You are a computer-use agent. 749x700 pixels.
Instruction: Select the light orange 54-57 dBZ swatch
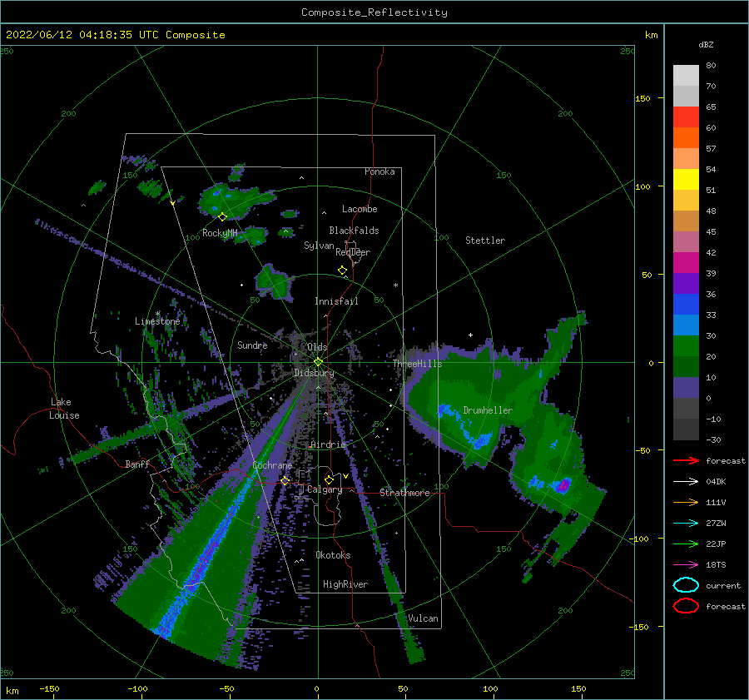coord(686,159)
